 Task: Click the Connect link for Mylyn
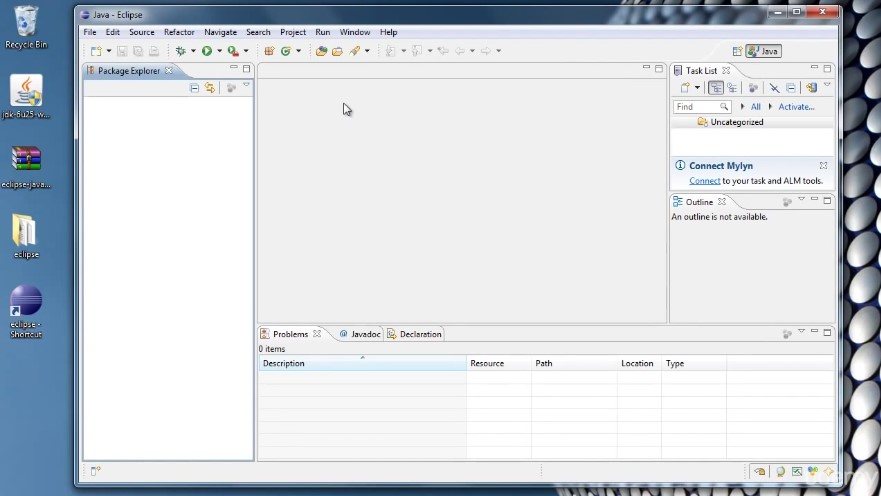pos(704,181)
